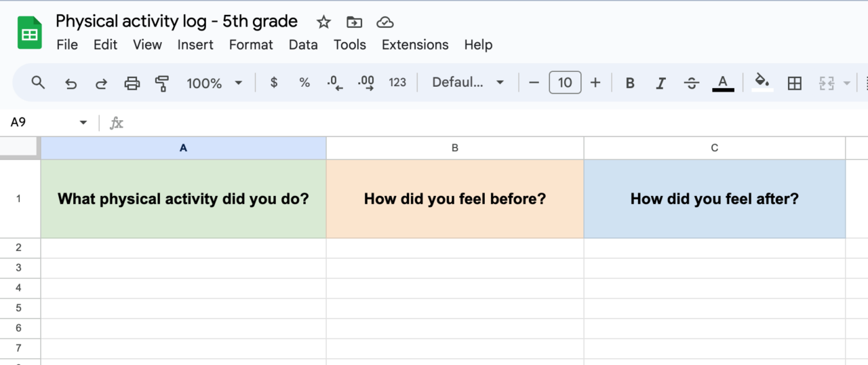Check the cloud save status icon
The image size is (868, 365).
(x=385, y=22)
